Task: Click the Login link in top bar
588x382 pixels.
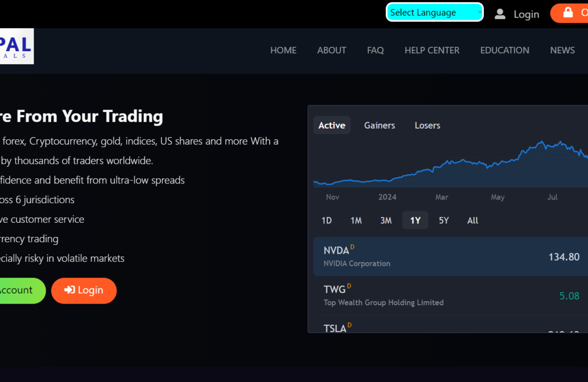Action: coord(526,15)
